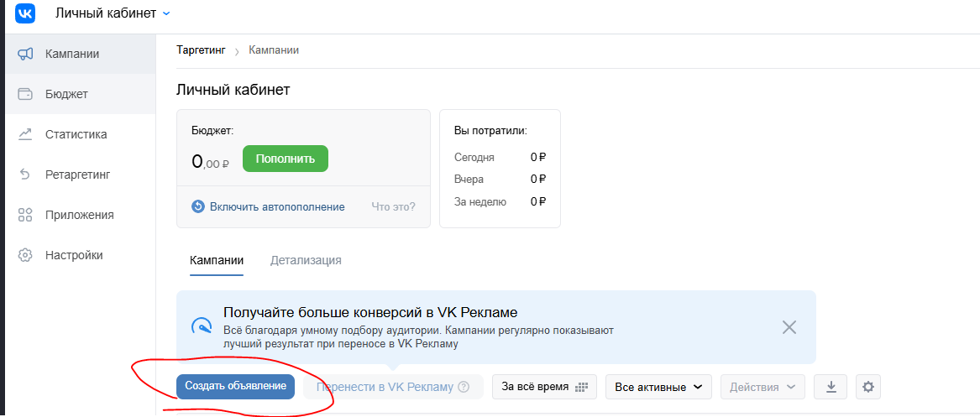Open the Настройки gear icon in sidebar
This screenshot has width=980, height=417.
25,255
